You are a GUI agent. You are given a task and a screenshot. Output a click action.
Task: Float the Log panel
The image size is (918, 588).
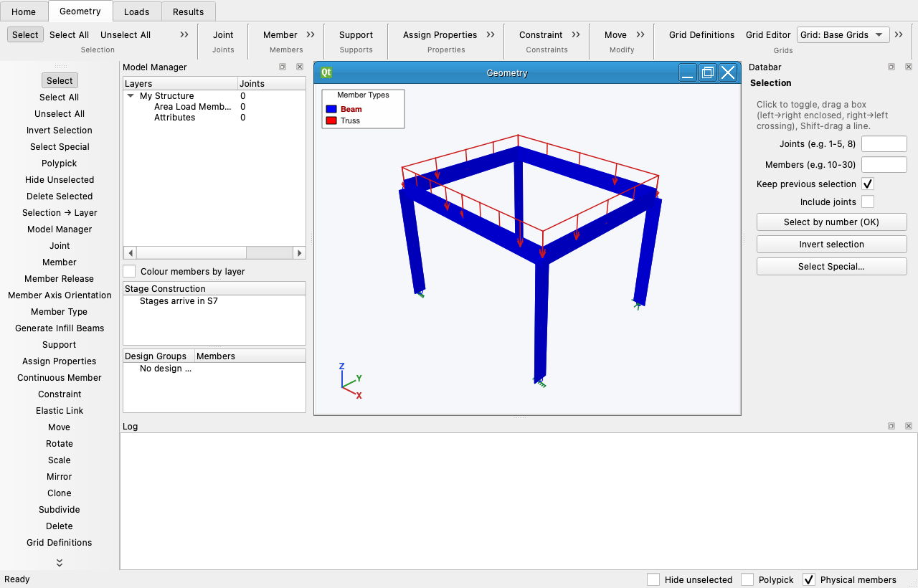891,426
